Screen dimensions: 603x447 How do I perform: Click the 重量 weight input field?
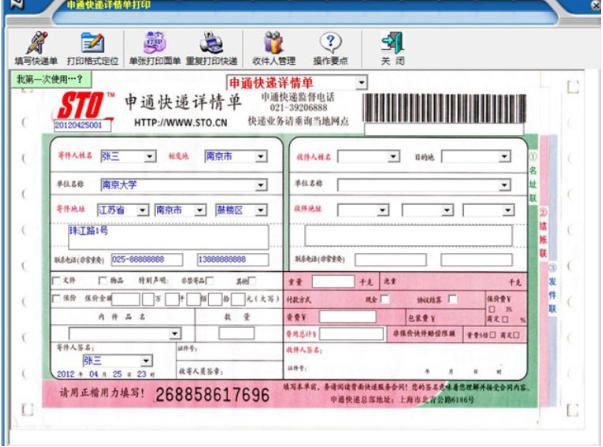pos(333,281)
